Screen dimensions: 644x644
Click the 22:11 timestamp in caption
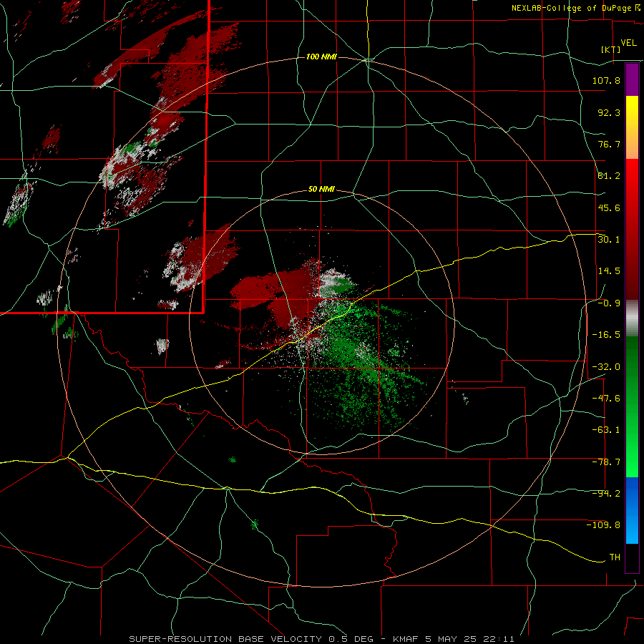point(499,639)
